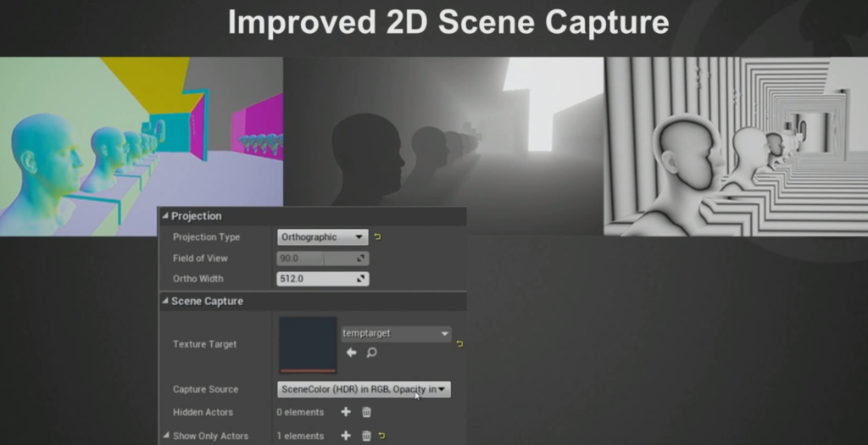Browse to temptarget with magnifier icon
The width and height of the screenshot is (868, 445).
tap(371, 353)
